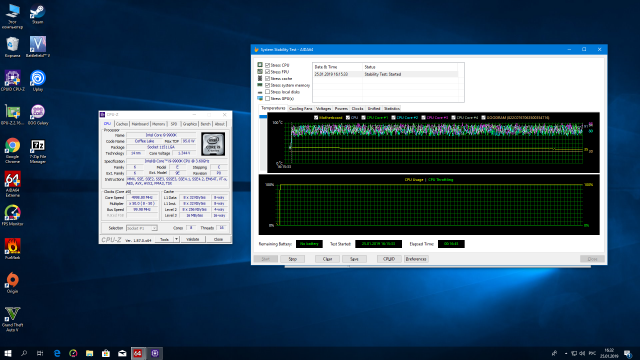
Task: Uncheck the Stress CPU checkbox
Action: point(268,65)
